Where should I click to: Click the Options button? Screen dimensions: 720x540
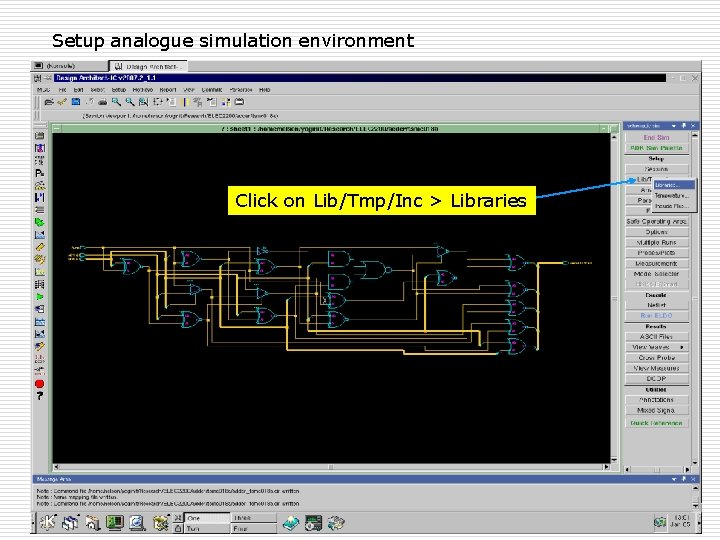(x=656, y=232)
